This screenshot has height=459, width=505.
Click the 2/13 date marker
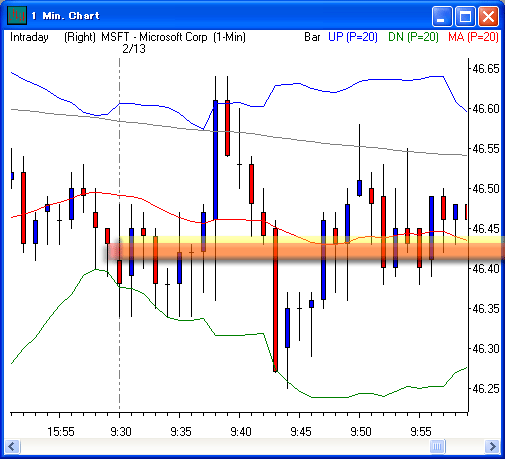[x=134, y=49]
